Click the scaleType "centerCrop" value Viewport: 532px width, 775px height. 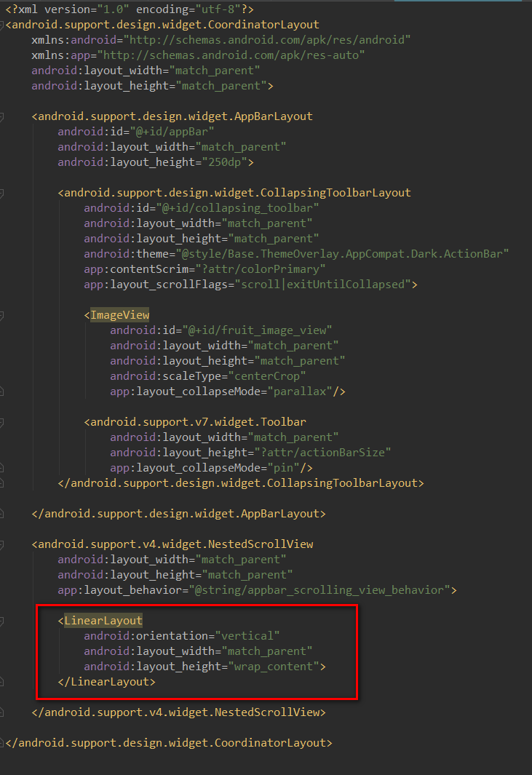(x=267, y=377)
